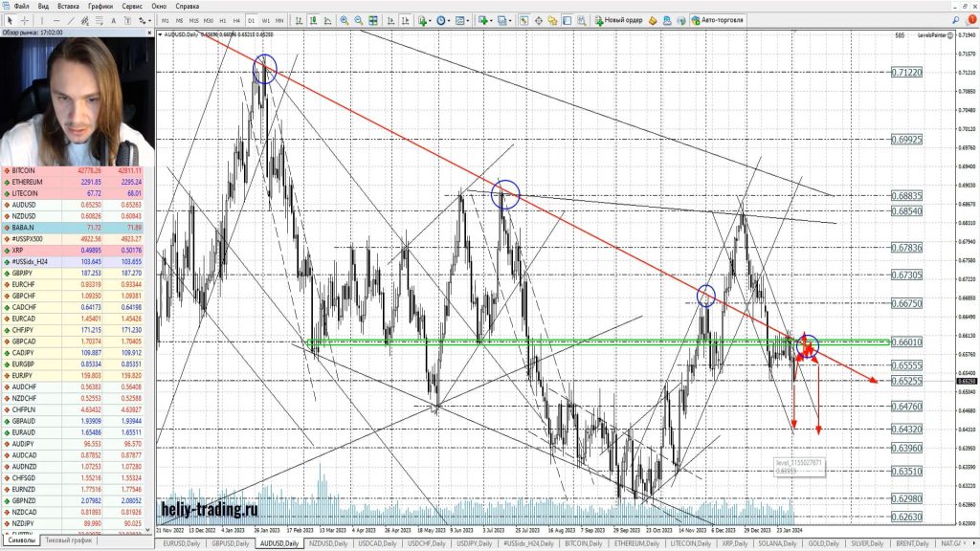
Task: Click the zoom out magnifier icon
Action: [359, 20]
